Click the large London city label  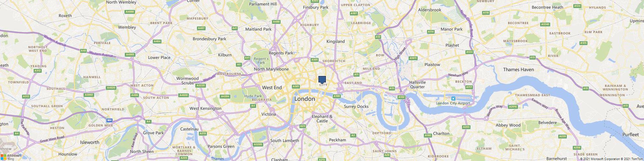click(x=305, y=99)
